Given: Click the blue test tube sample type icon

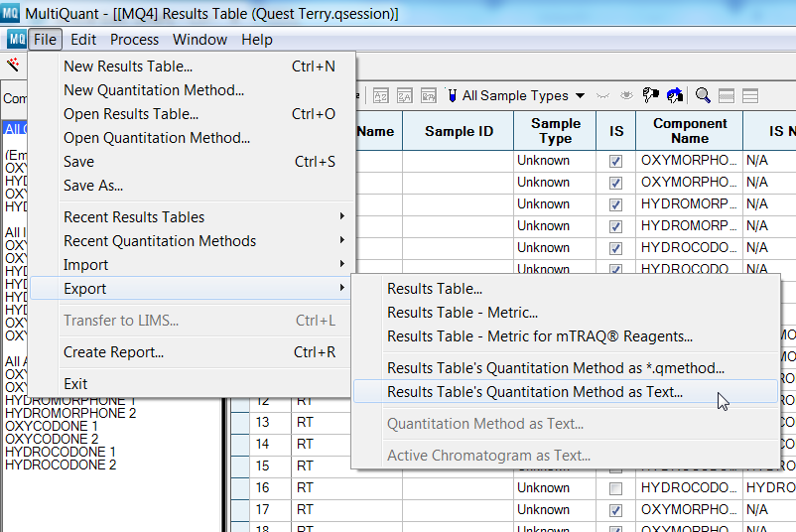Looking at the screenshot, I should click(452, 95).
